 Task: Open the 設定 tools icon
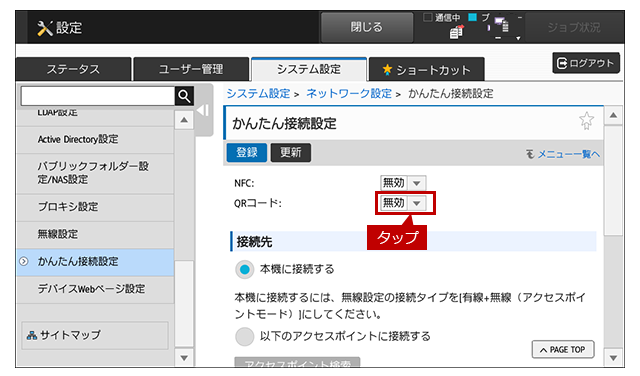coord(44,28)
